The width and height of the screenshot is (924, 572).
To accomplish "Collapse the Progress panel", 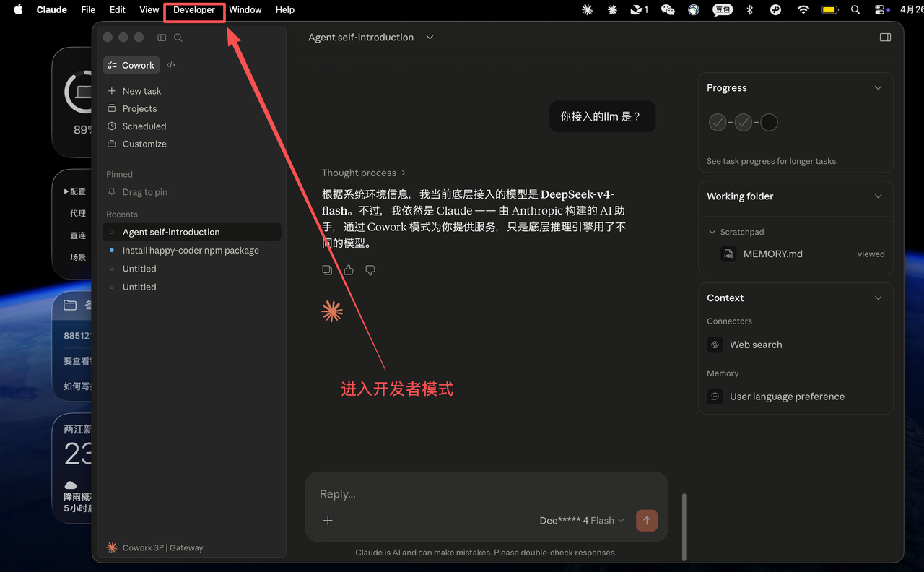I will [878, 88].
